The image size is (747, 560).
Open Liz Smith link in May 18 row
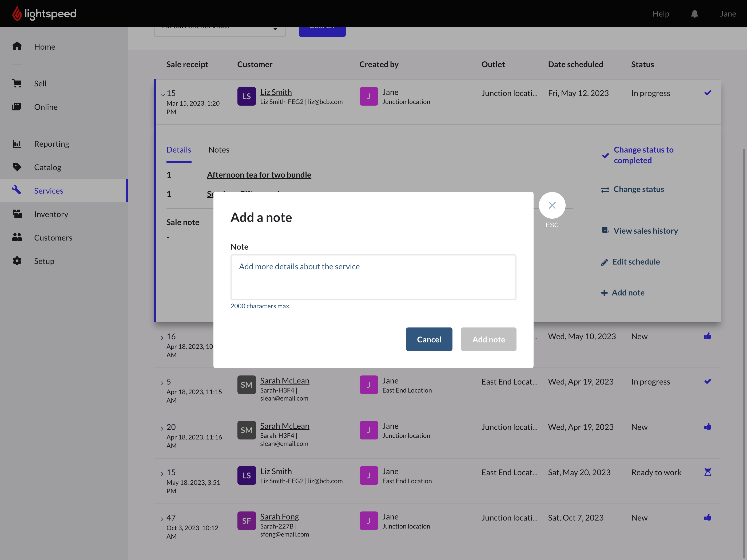click(276, 471)
